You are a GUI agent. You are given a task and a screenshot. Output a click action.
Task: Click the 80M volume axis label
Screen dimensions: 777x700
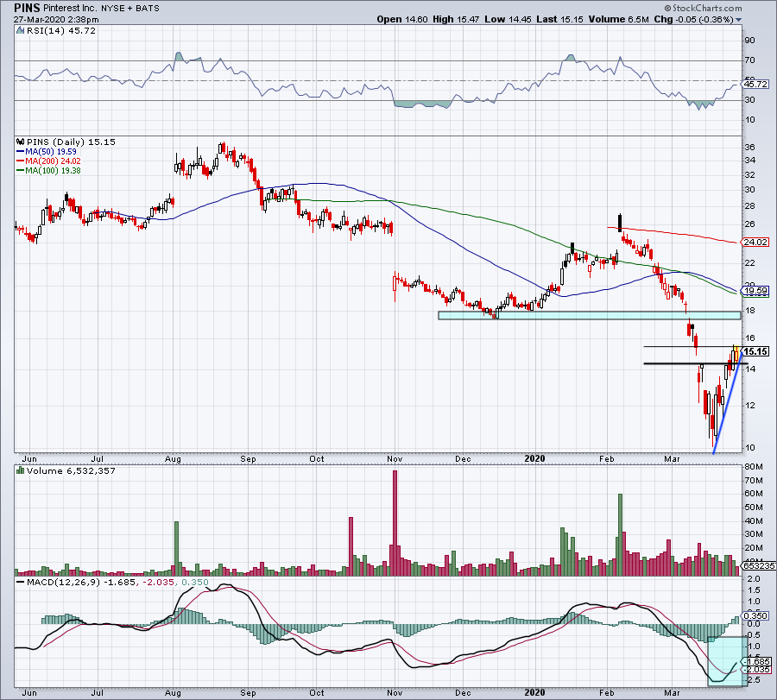[753, 467]
